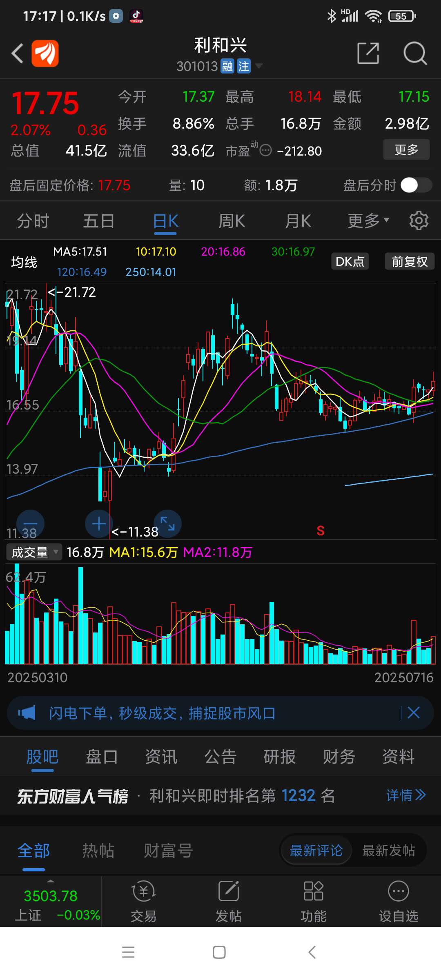Toggle the DK点 button

pyautogui.click(x=350, y=261)
